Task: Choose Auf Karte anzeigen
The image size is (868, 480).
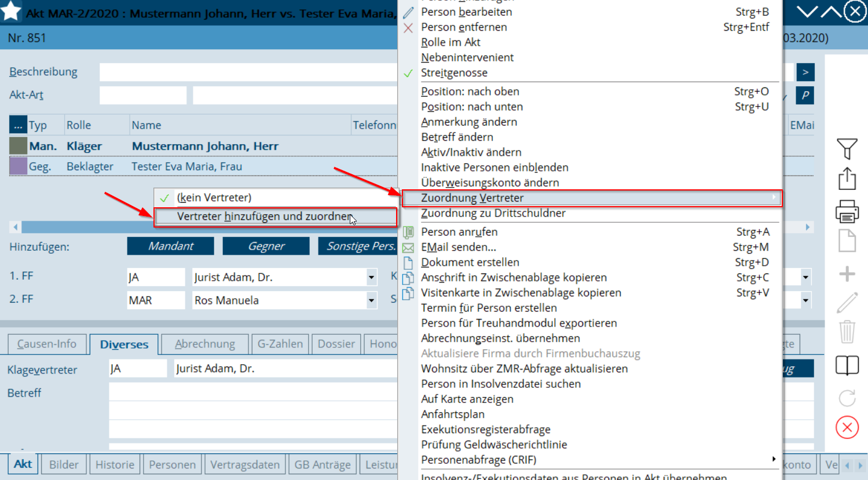Action: (591, 399)
